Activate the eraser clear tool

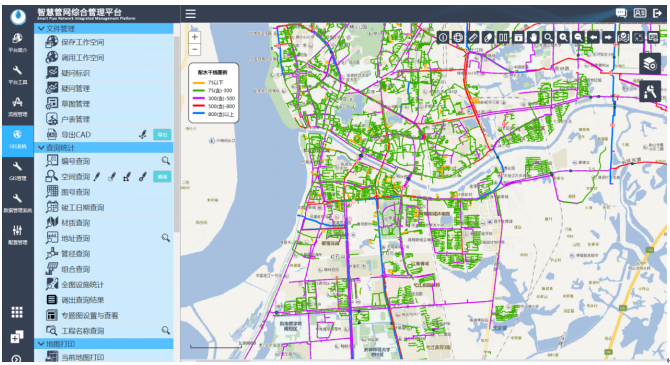coord(488,37)
